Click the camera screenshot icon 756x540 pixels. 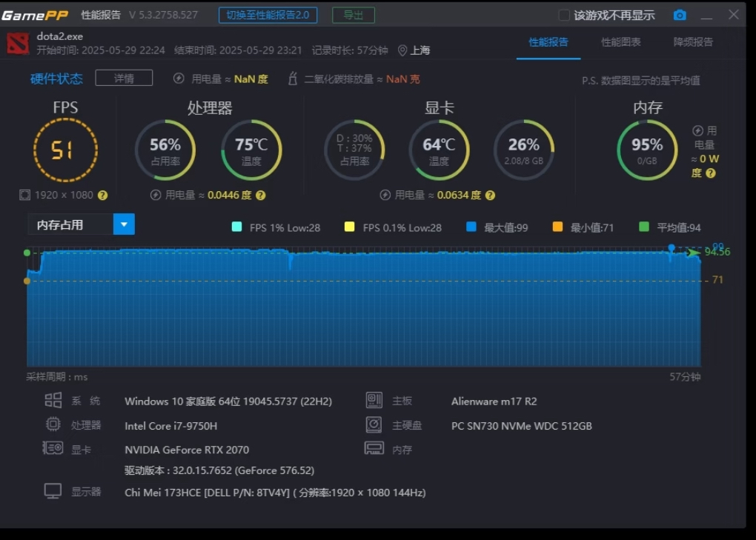click(x=680, y=15)
